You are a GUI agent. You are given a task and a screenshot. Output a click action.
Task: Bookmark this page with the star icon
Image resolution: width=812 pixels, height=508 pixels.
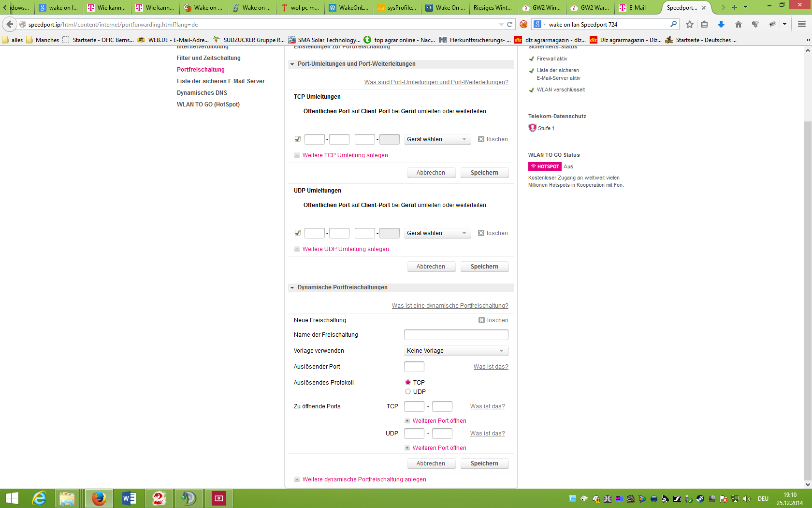pos(690,24)
